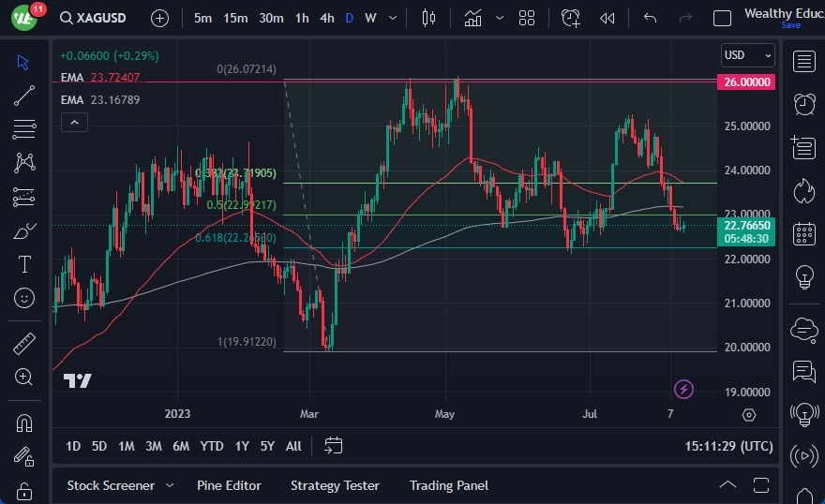This screenshot has width=825, height=504.
Task: Select the trend line drawing tool
Action: (24, 95)
